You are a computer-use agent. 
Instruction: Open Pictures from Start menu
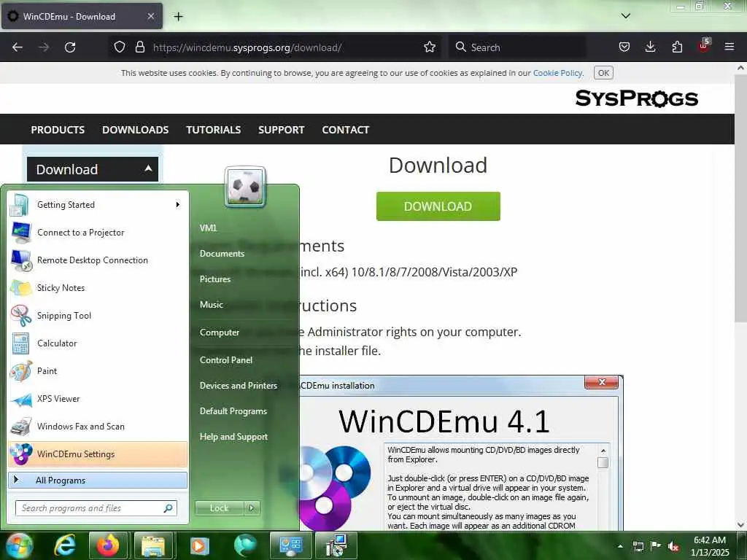[215, 279]
